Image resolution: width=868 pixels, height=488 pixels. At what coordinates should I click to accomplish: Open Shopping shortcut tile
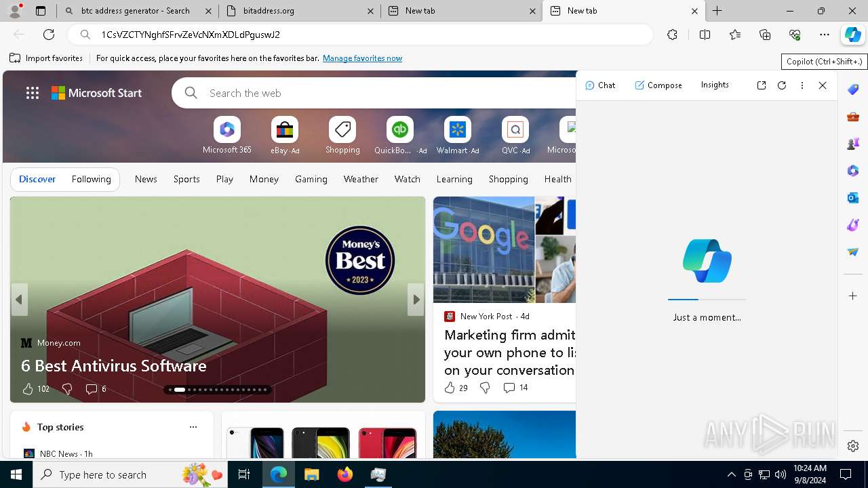(x=342, y=136)
